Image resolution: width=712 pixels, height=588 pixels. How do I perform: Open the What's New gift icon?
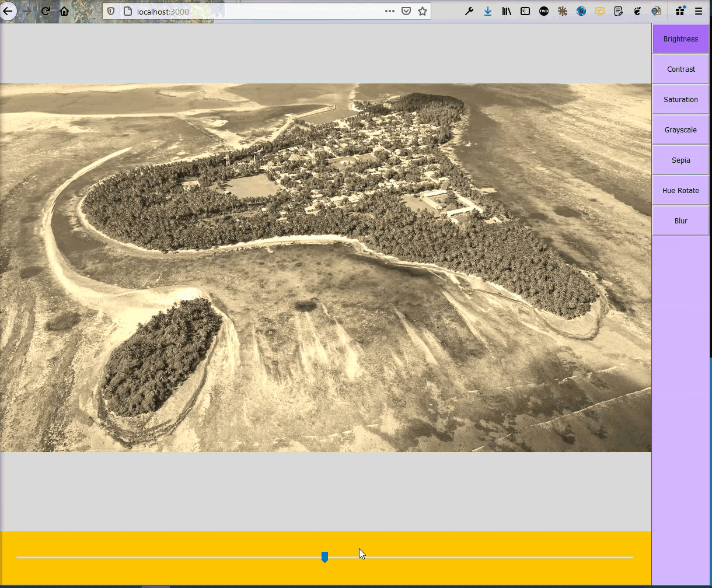click(680, 11)
